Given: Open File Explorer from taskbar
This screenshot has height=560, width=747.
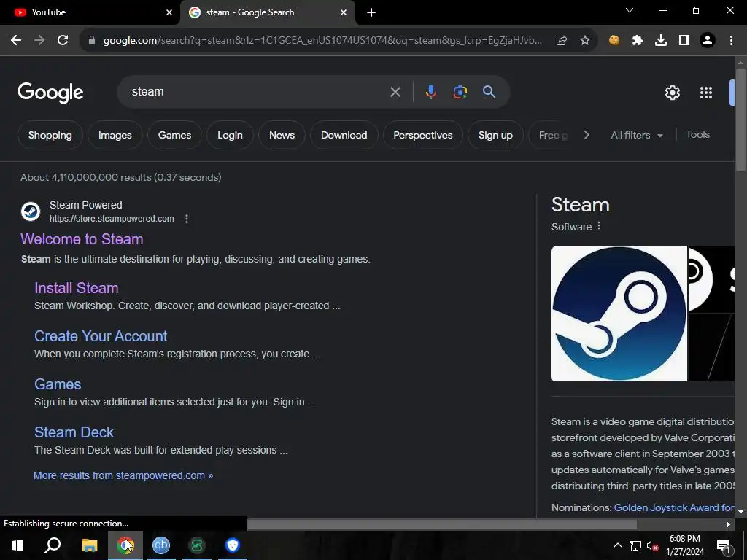Looking at the screenshot, I should (89, 545).
